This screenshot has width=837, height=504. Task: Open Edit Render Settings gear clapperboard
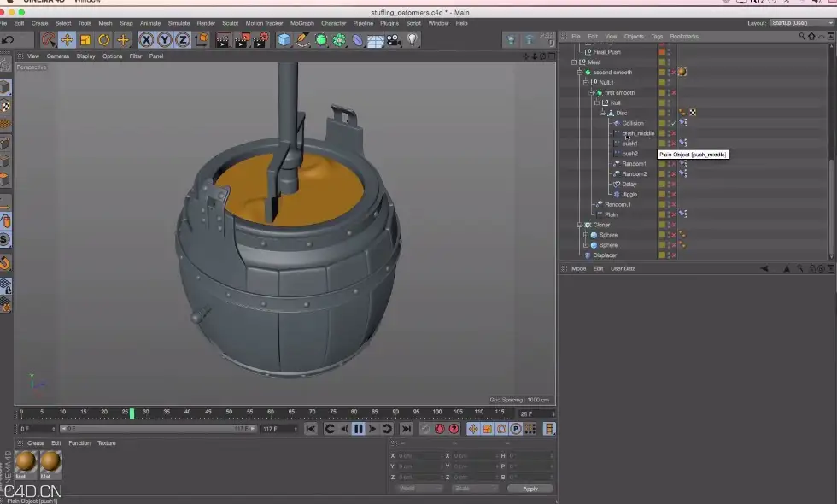[260, 40]
